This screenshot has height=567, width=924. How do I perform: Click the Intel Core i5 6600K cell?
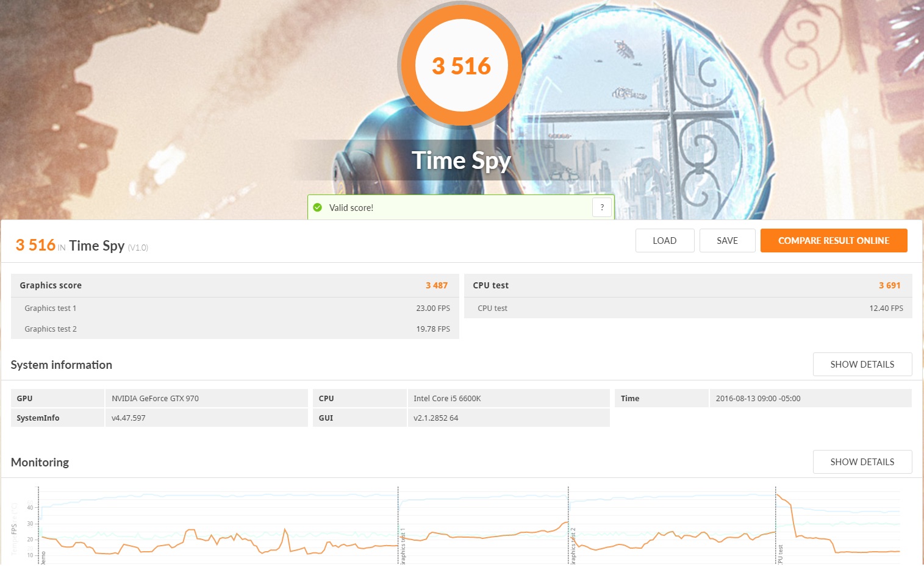pyautogui.click(x=508, y=398)
